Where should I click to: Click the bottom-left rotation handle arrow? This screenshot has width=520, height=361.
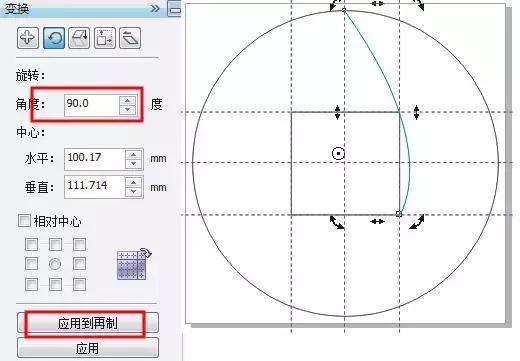[x=336, y=222]
